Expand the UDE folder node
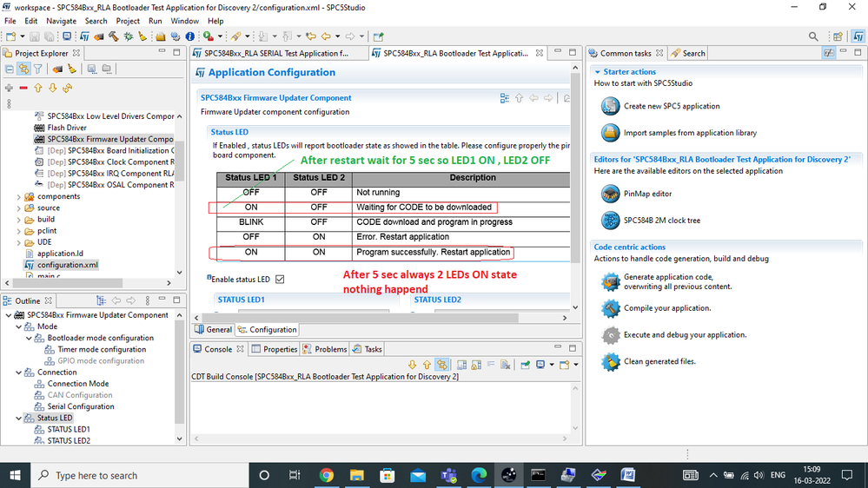This screenshot has height=488, width=868. (x=19, y=242)
